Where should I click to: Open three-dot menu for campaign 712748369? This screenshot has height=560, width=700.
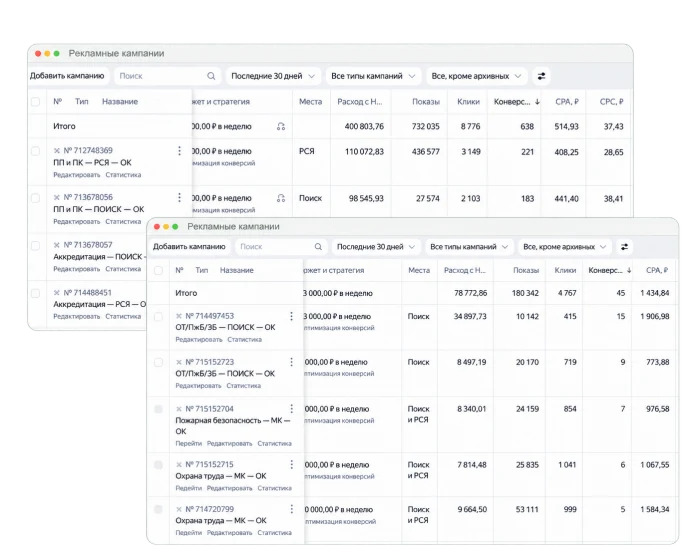[179, 151]
